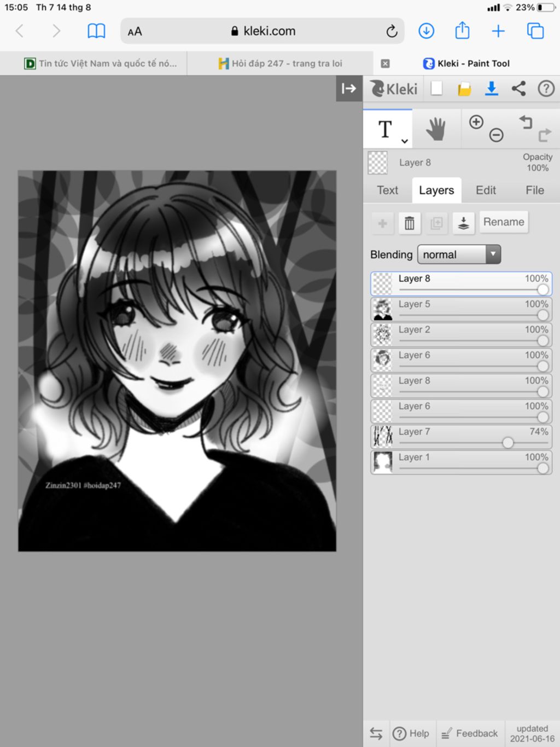560x747 pixels.
Task: Click the Layer 5 thumbnail
Action: [x=383, y=310]
